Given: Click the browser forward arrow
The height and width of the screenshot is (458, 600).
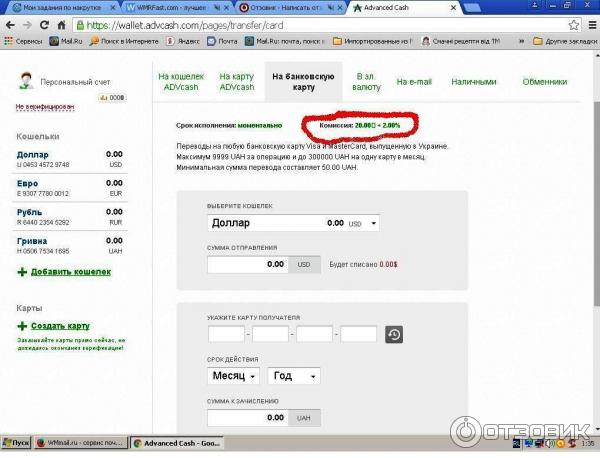Looking at the screenshot, I should pos(27,25).
